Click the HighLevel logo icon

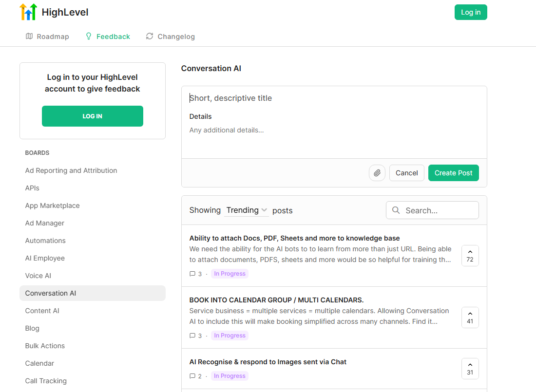[x=28, y=12]
